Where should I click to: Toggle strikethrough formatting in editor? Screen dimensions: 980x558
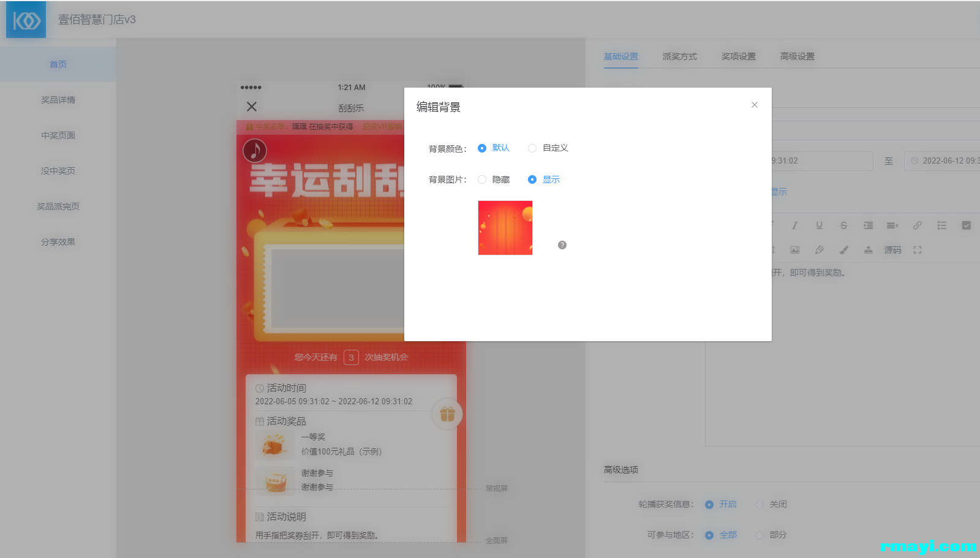[843, 225]
